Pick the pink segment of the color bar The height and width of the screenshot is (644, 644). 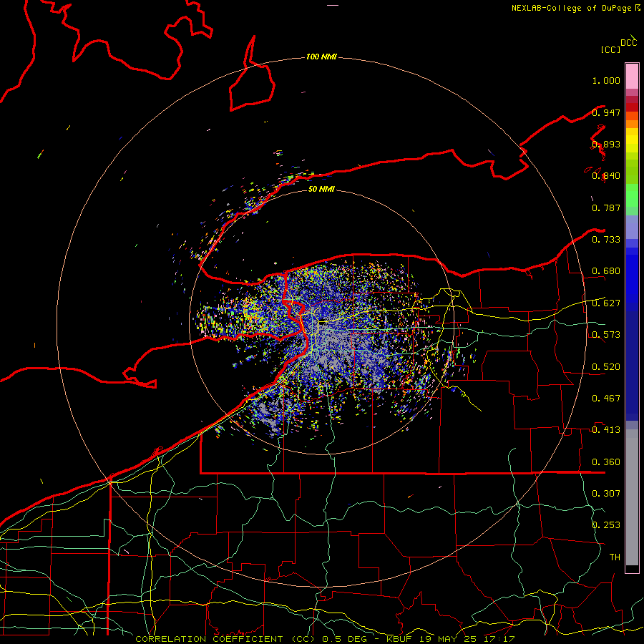632,77
